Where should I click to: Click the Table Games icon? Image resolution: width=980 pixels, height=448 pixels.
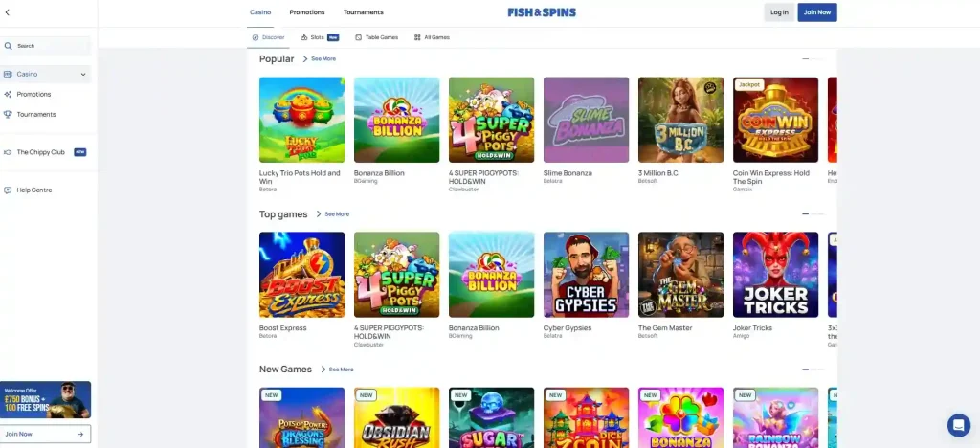(x=359, y=37)
